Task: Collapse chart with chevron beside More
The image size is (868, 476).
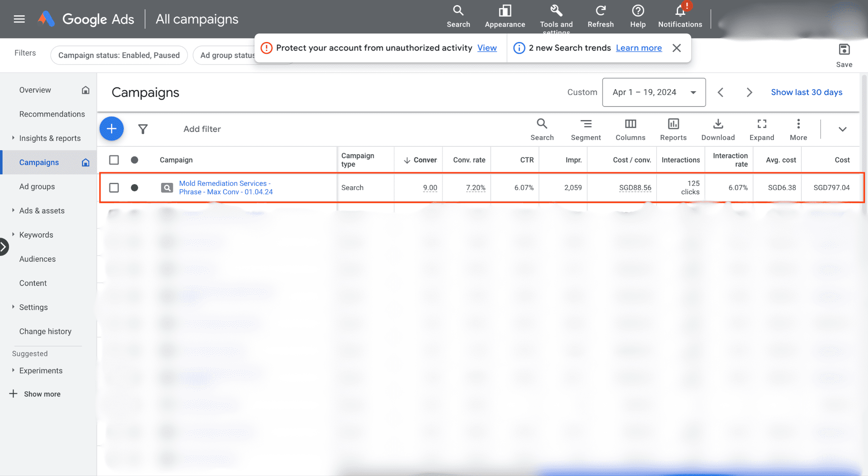Action: (842, 129)
